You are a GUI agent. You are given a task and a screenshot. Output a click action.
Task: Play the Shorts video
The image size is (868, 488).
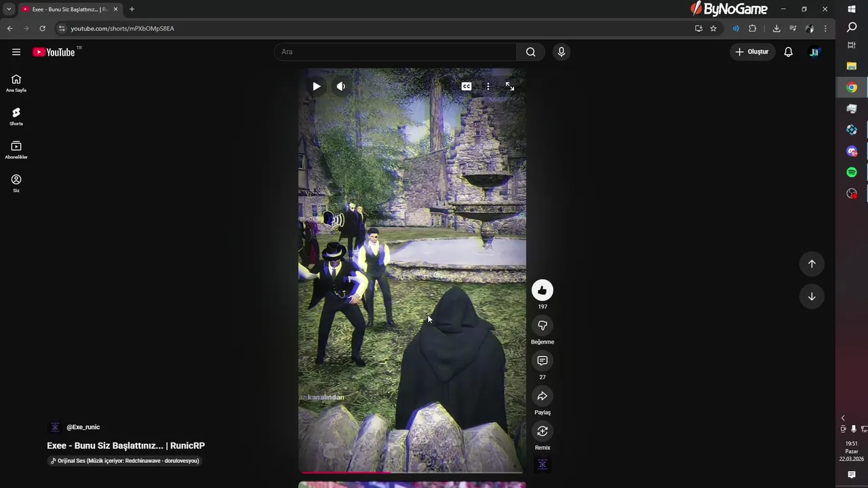click(316, 86)
